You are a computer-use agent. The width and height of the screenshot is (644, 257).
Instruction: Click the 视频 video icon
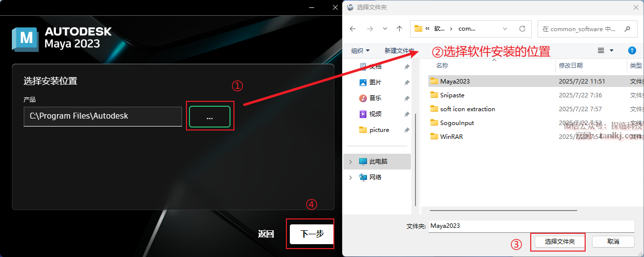(363, 114)
